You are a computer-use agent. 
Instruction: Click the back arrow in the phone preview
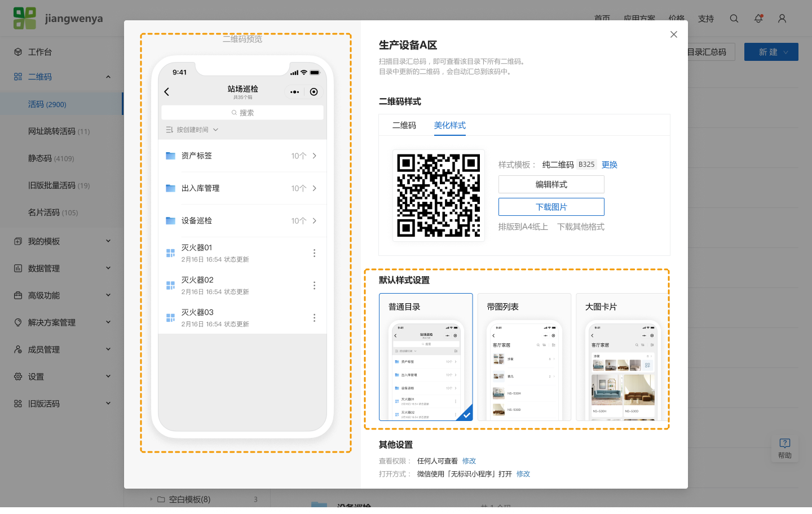166,92
